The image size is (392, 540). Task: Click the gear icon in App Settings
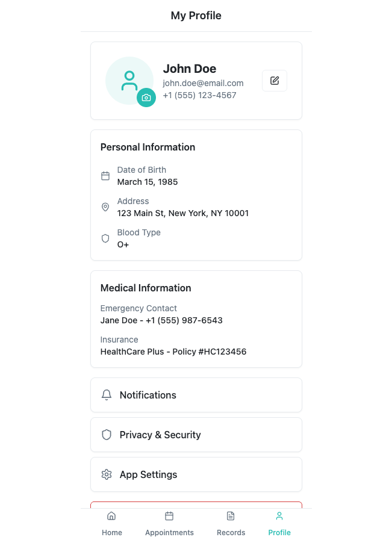click(x=107, y=474)
